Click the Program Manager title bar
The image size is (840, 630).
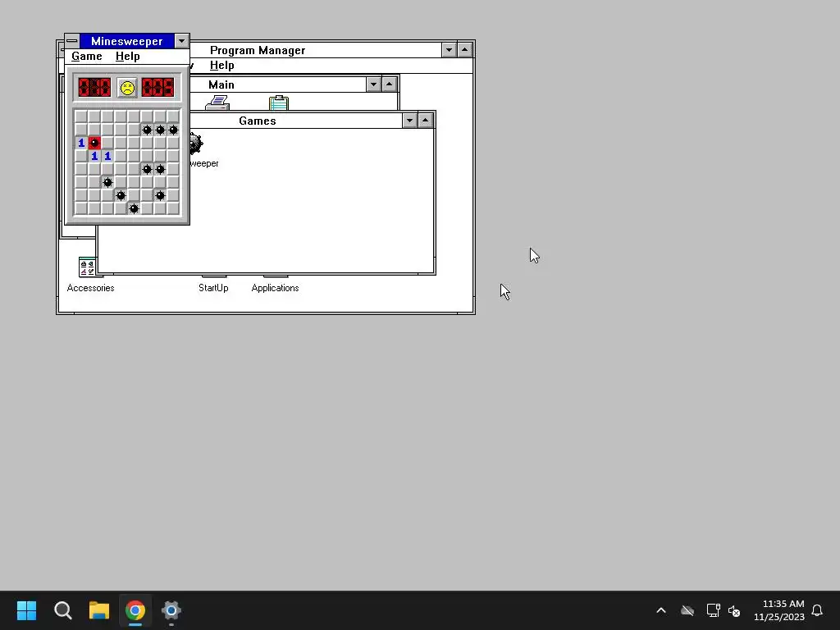(316, 50)
